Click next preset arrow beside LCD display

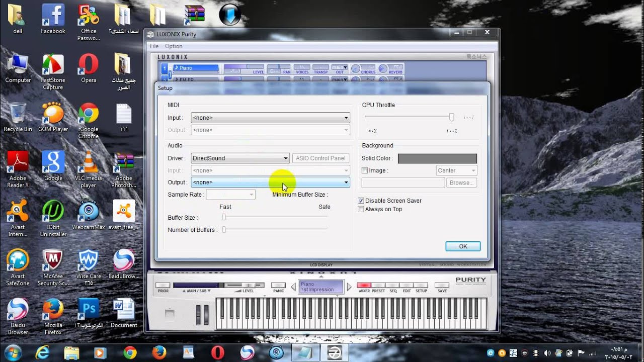click(350, 287)
